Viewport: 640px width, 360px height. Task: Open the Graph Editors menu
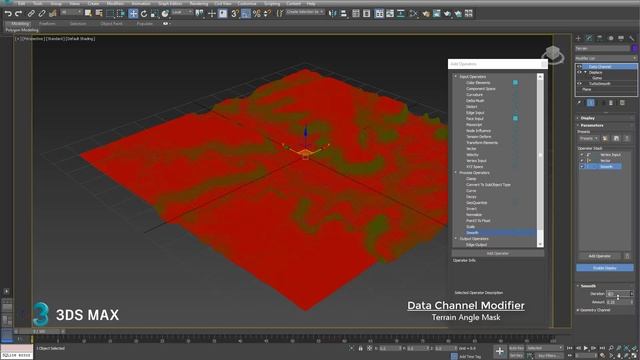pos(170,3)
